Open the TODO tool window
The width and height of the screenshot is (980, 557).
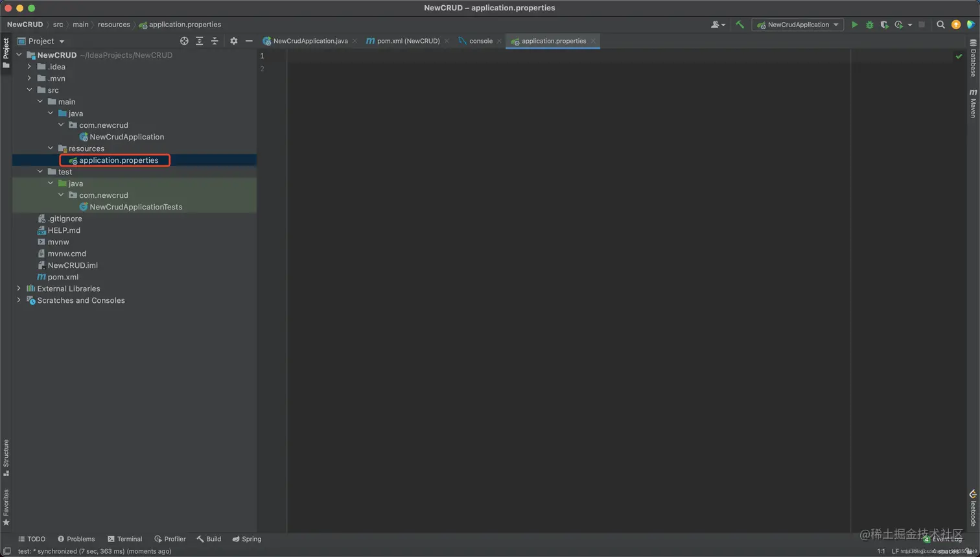pos(32,539)
